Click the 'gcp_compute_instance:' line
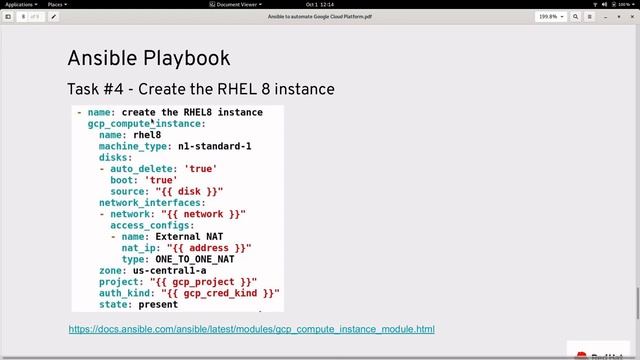Viewport: 640px width, 360px height. coord(147,124)
